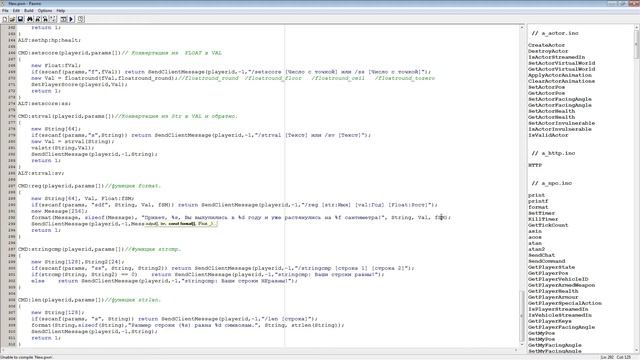
Task: Select IsActorInvulnerable in the function list
Action: click(x=560, y=129)
